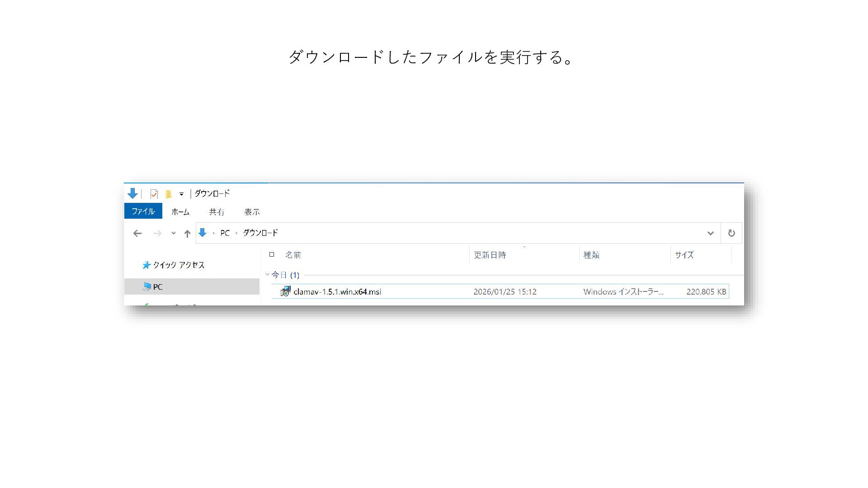Open the Customize Quick Access Toolbar dropdown
Screen dimensions: 868x488
[181, 194]
